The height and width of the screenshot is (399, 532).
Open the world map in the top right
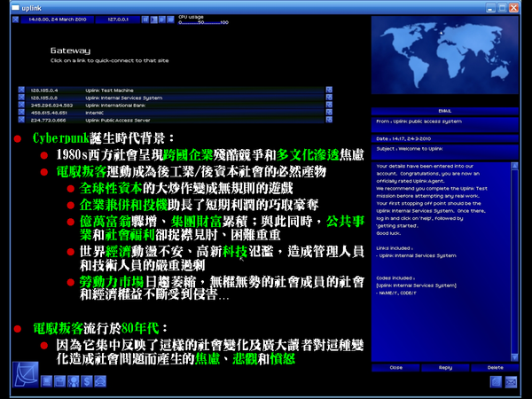pos(445,55)
